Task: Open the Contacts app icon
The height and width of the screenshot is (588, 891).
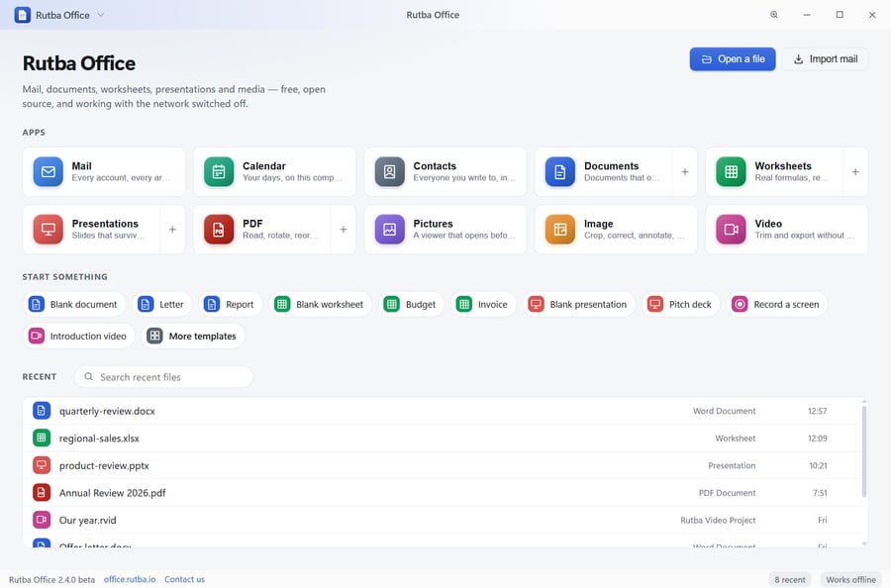Action: pos(390,171)
